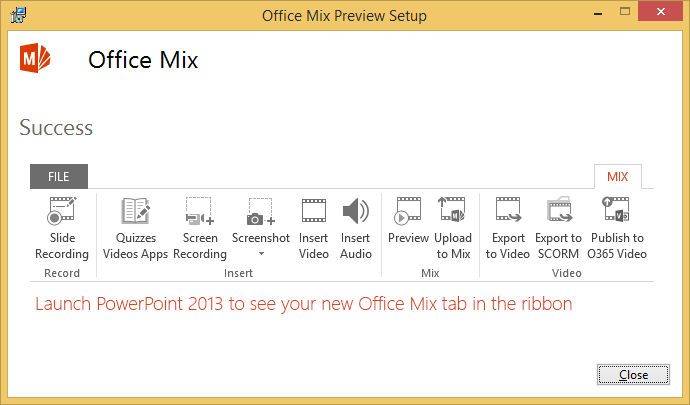Image resolution: width=690 pixels, height=405 pixels.
Task: Click the Export to SCORM icon
Action: pyautogui.click(x=558, y=212)
